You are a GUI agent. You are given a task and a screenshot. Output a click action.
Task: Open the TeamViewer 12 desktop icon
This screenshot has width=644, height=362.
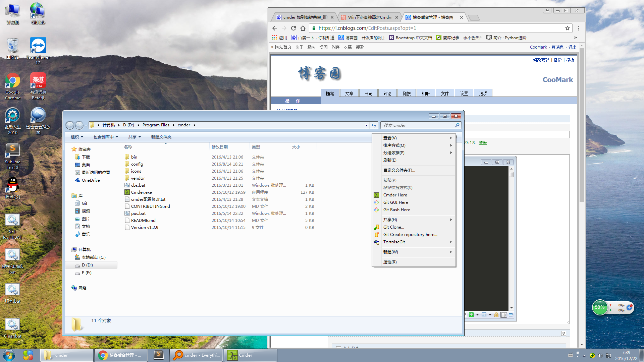click(x=38, y=51)
